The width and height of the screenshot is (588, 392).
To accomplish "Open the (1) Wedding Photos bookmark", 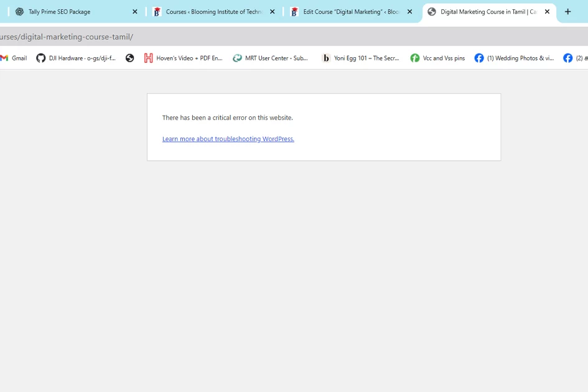I will [514, 58].
